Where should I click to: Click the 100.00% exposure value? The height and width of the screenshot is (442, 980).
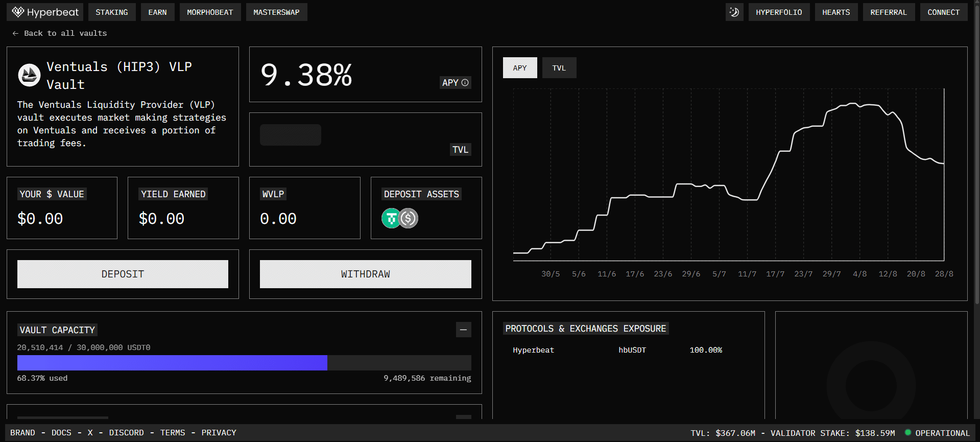click(706, 350)
